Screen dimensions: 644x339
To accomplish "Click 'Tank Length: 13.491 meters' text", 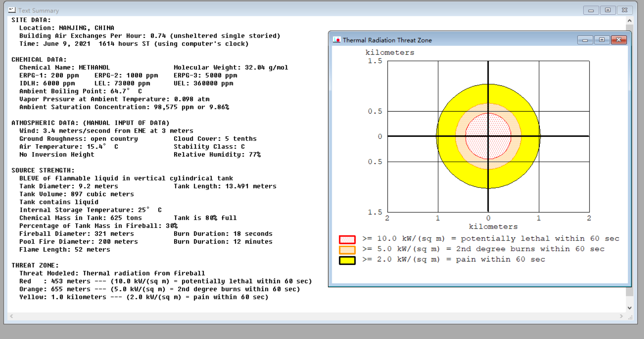I will [225, 186].
